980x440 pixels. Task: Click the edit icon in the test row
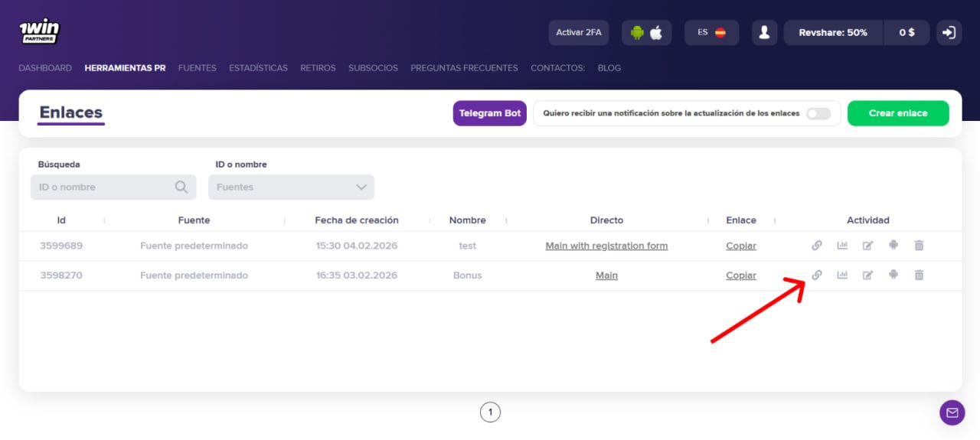coord(867,246)
